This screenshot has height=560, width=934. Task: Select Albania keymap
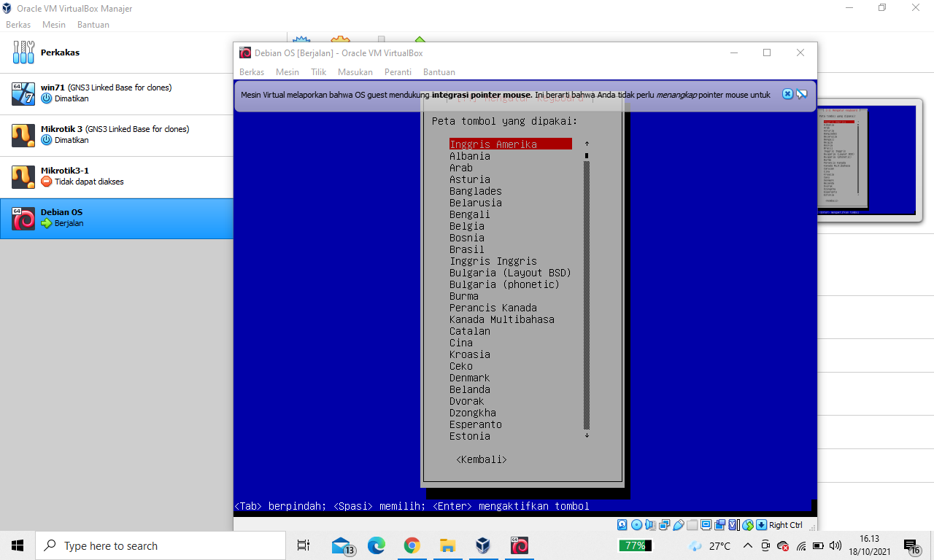pyautogui.click(x=470, y=156)
